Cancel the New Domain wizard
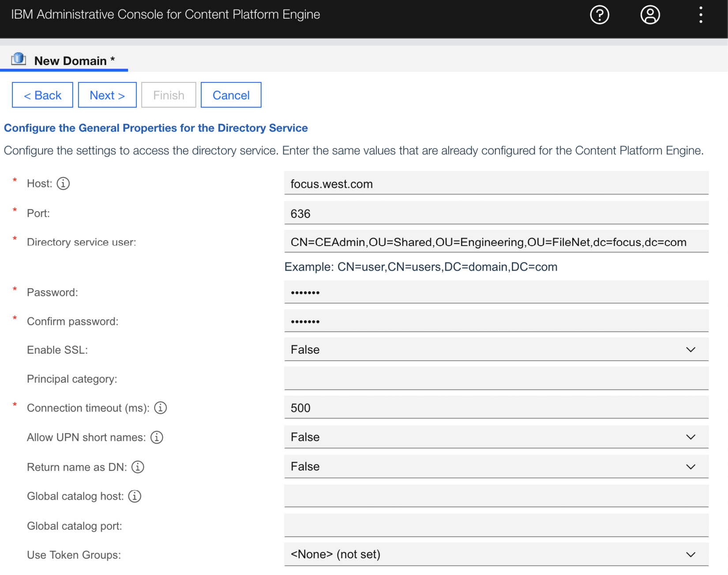Image resolution: width=728 pixels, height=575 pixels. pos(231,95)
